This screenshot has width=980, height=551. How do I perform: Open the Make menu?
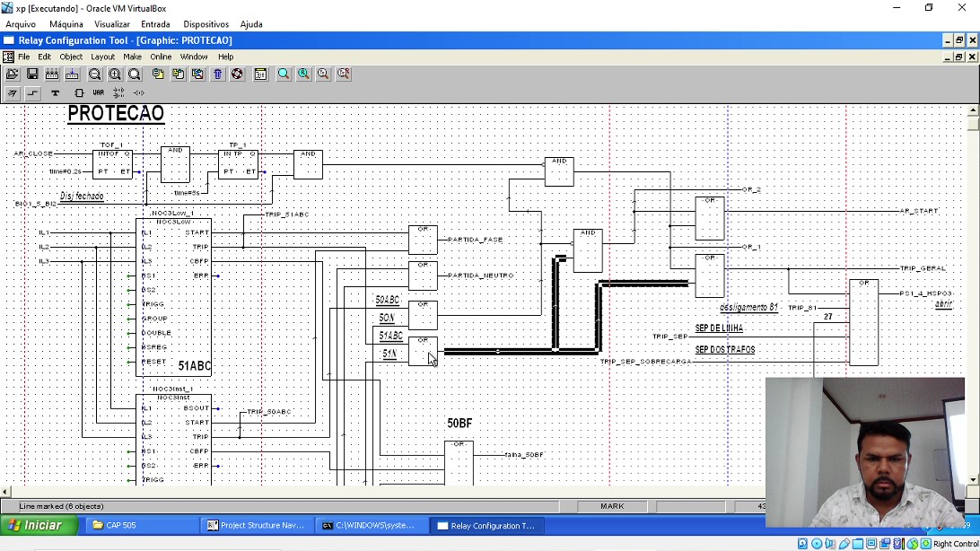pyautogui.click(x=132, y=57)
